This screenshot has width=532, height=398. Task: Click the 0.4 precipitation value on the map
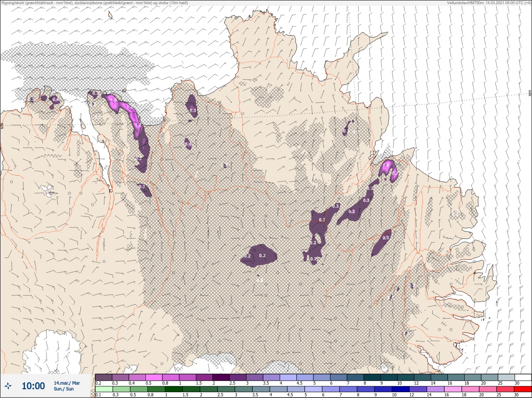click(55, 99)
